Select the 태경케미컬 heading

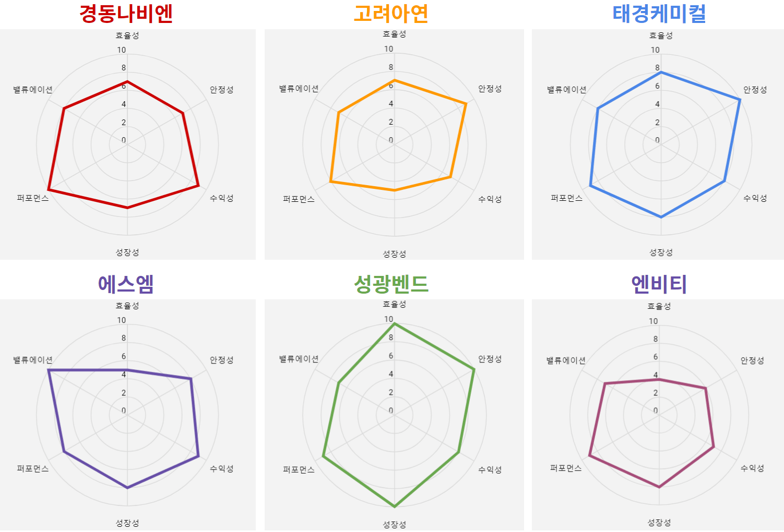659,14
